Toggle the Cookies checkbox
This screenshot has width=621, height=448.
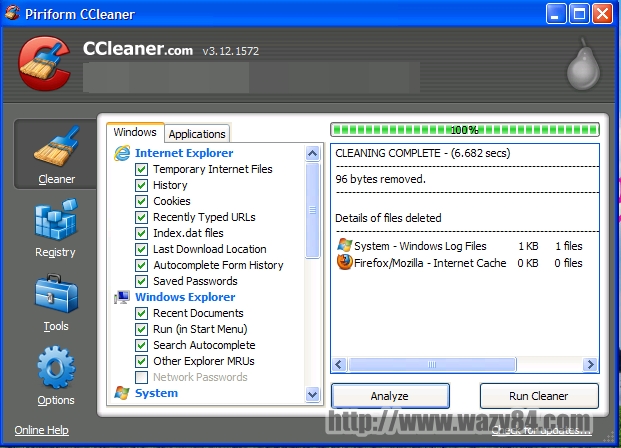point(141,201)
